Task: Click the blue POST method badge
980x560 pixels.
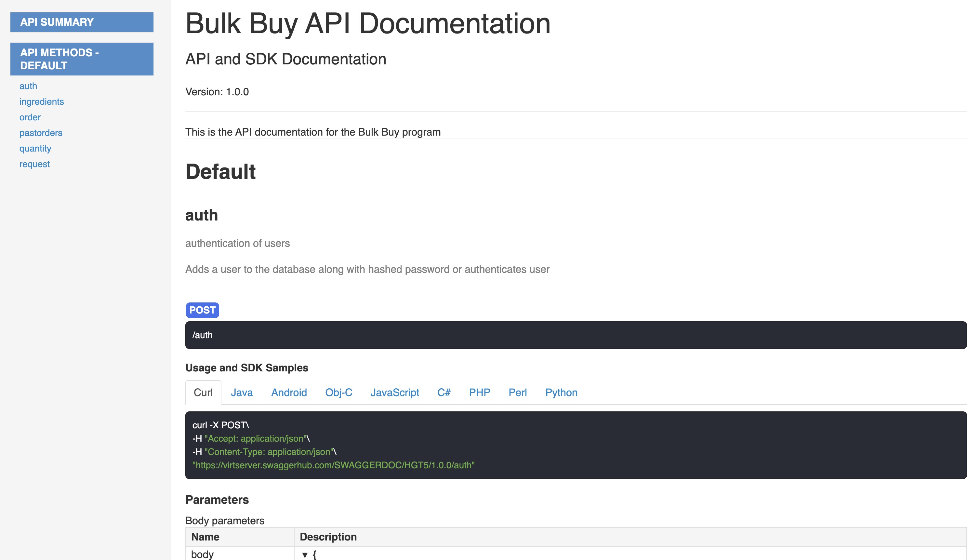Action: [x=202, y=310]
